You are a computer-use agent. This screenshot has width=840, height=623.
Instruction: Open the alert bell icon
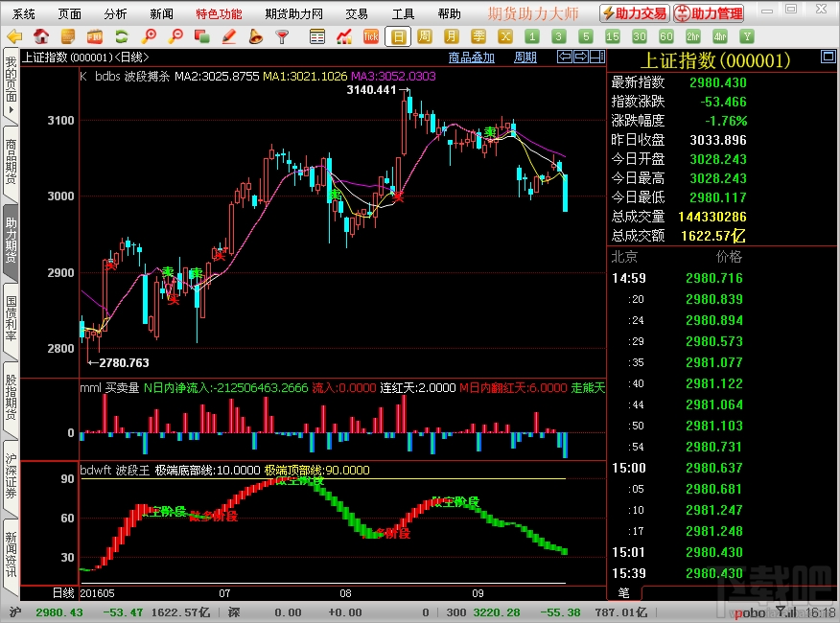pos(255,36)
